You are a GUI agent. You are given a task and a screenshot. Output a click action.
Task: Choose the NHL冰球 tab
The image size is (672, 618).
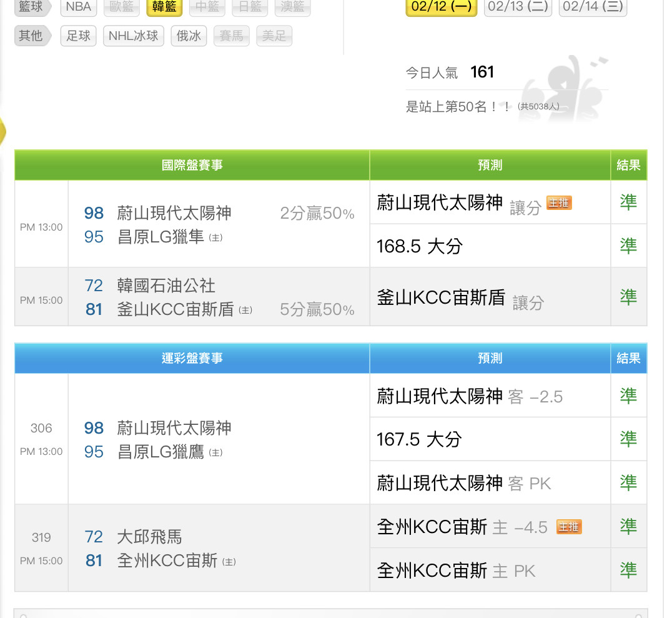pos(134,36)
